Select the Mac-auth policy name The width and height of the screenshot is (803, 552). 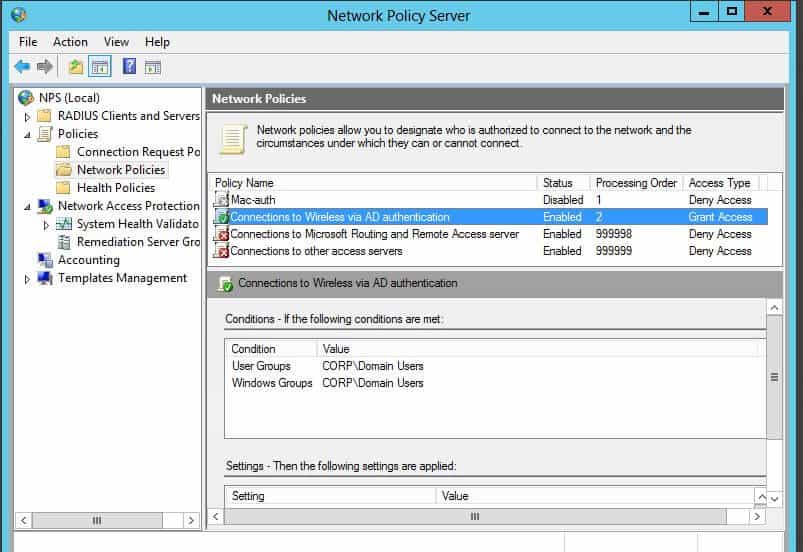click(x=253, y=200)
